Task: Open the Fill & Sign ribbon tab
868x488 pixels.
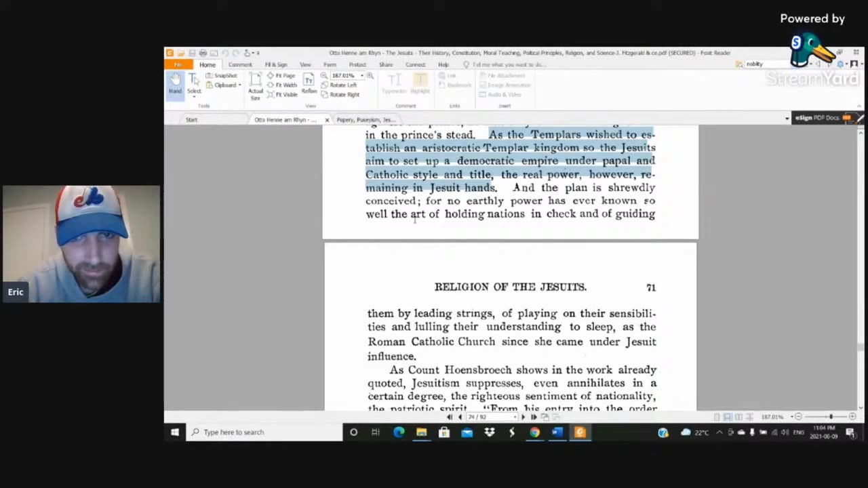Action: [x=276, y=64]
